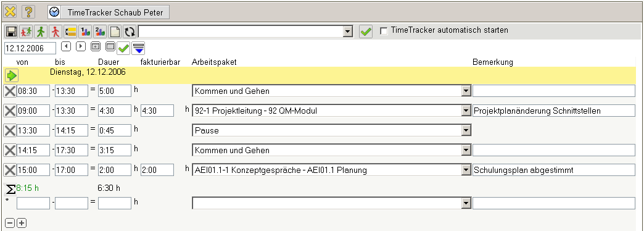Click the floppy disk save icon

pos(10,31)
